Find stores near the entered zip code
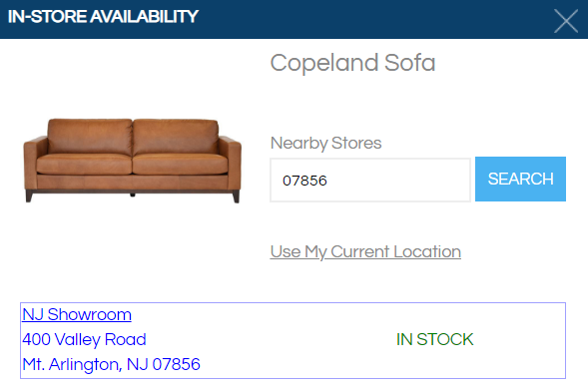588x391 pixels. 520,179
